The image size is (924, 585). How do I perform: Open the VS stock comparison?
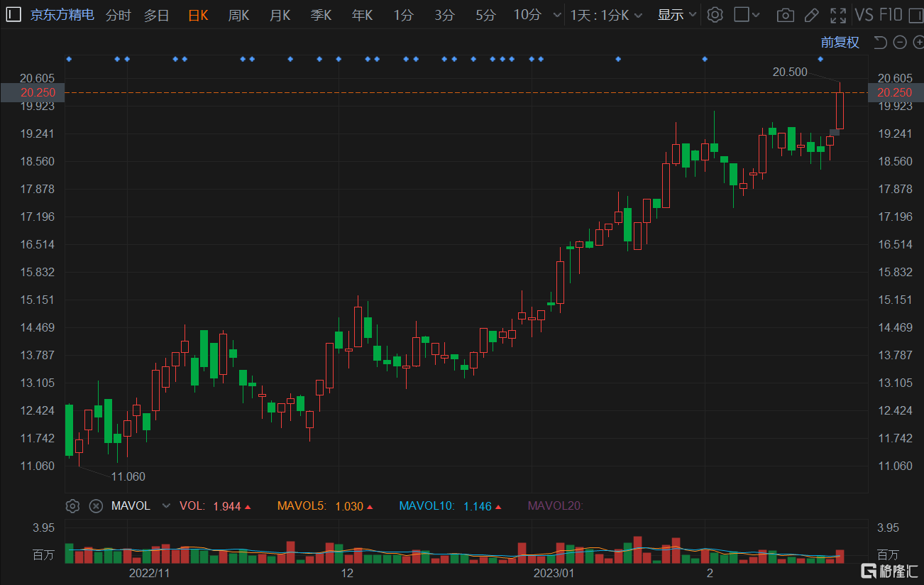coord(864,15)
